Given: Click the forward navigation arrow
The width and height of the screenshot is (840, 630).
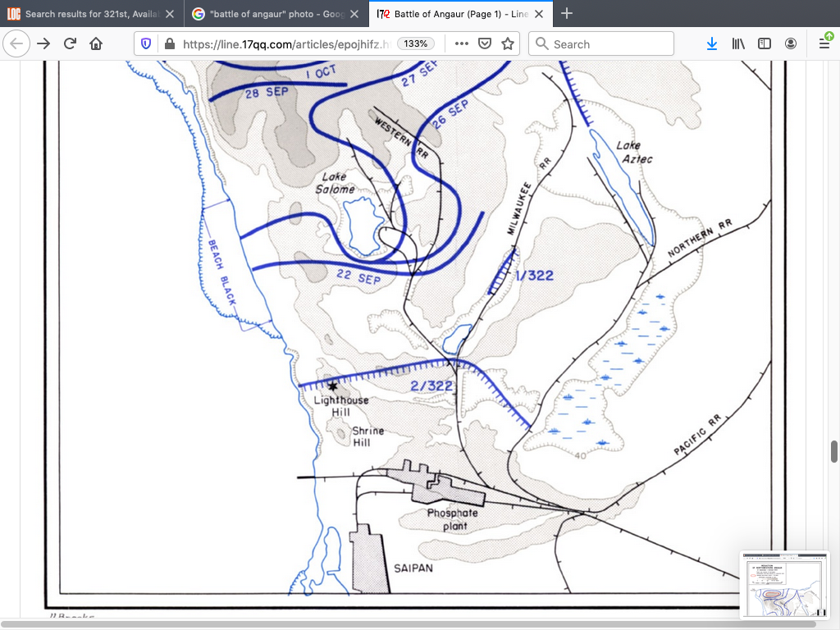Looking at the screenshot, I should [44, 44].
